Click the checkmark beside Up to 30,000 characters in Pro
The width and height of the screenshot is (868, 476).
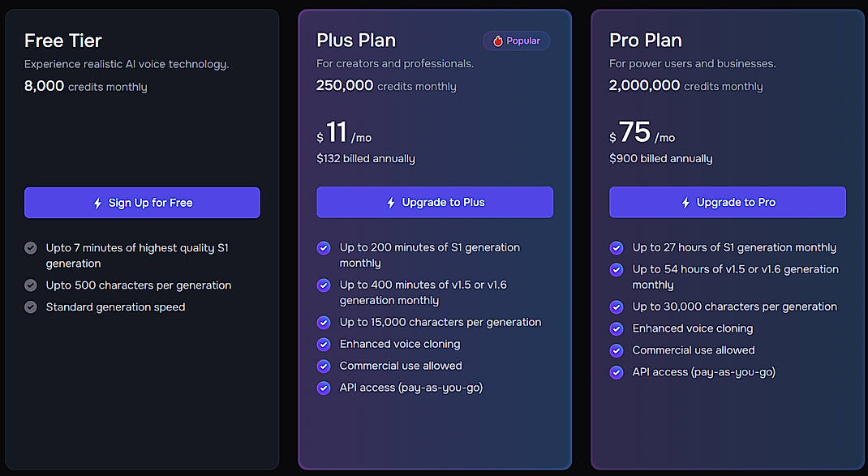coord(617,307)
